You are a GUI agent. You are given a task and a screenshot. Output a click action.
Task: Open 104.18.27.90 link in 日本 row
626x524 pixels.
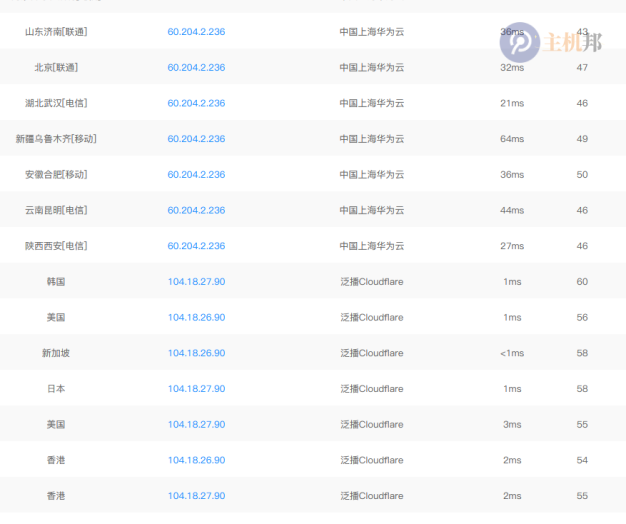pos(196,389)
